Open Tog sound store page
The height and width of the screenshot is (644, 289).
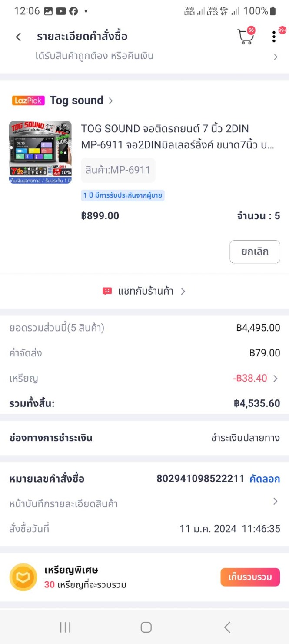(77, 101)
